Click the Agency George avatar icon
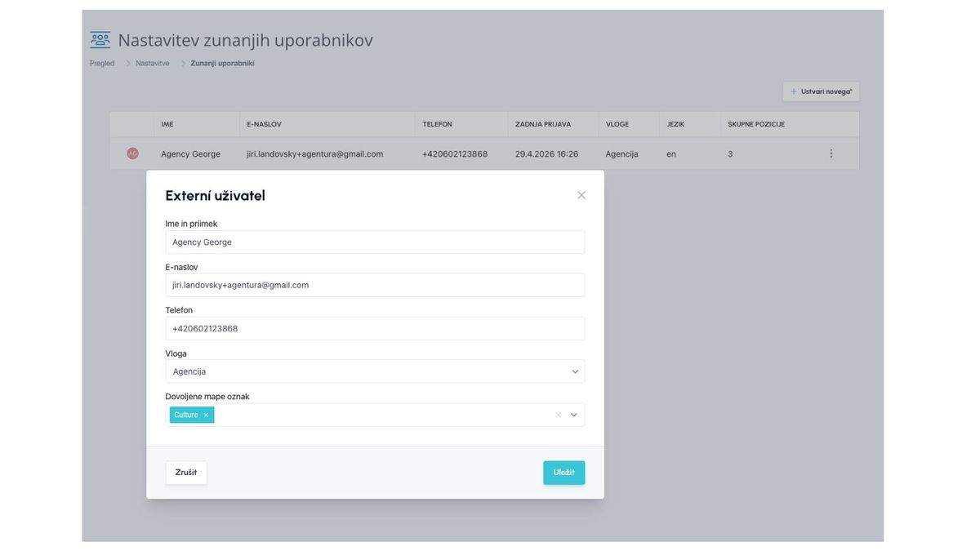This screenshot has width=980, height=551. 132,153
